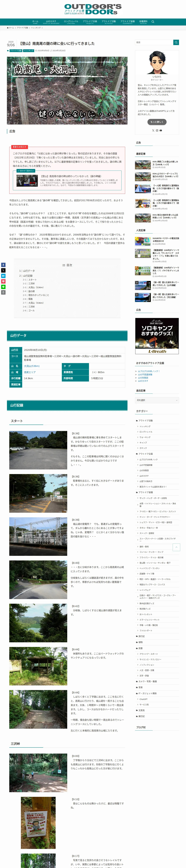
Task: Jump to 2-4 謎の碑 in contents
Action: coord(29,291)
